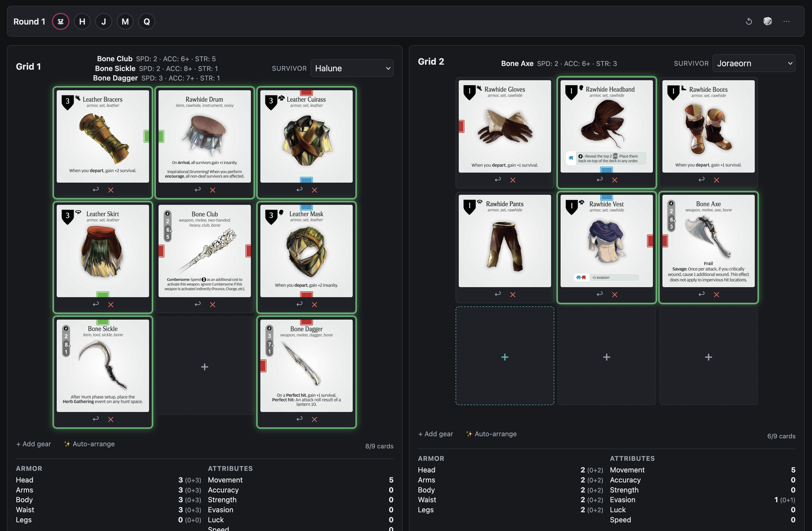The height and width of the screenshot is (531, 812).
Task: Select the M survivor circle
Action: click(x=125, y=21)
